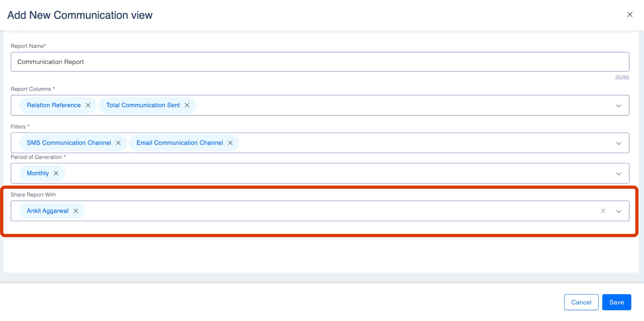Image resolution: width=644 pixels, height=321 pixels.
Task: Expand the Filters dropdown
Action: pyautogui.click(x=619, y=143)
